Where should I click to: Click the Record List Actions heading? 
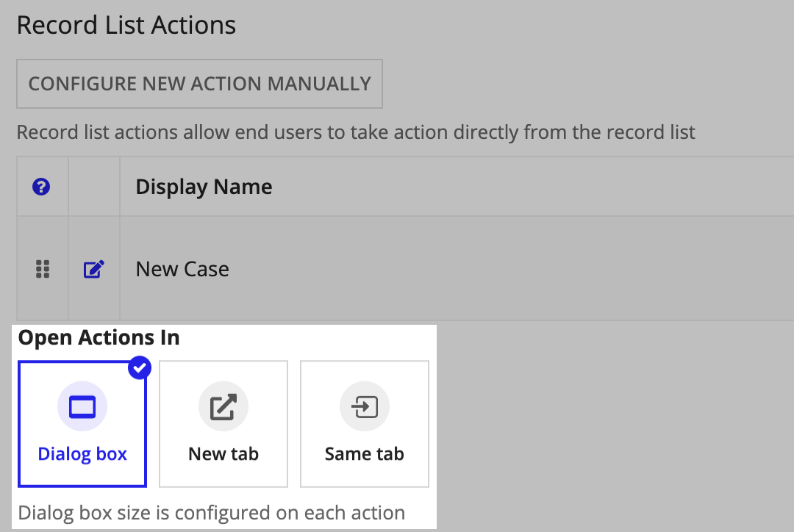126,25
